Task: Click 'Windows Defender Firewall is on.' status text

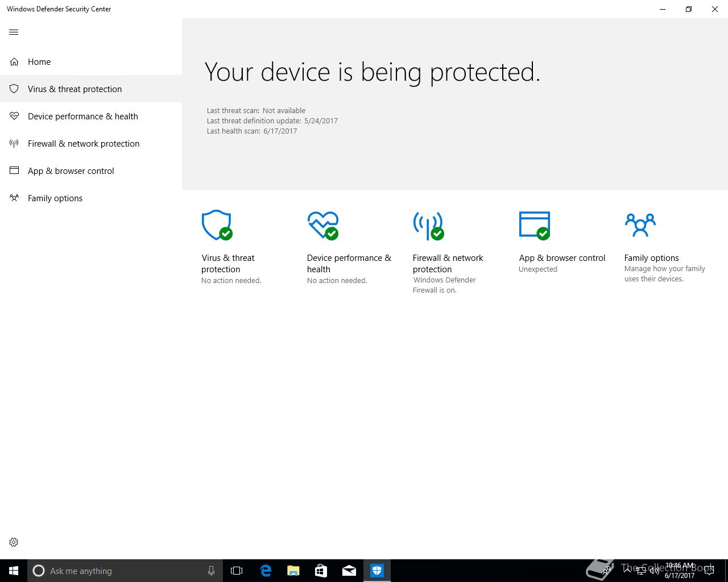Action: coord(444,285)
